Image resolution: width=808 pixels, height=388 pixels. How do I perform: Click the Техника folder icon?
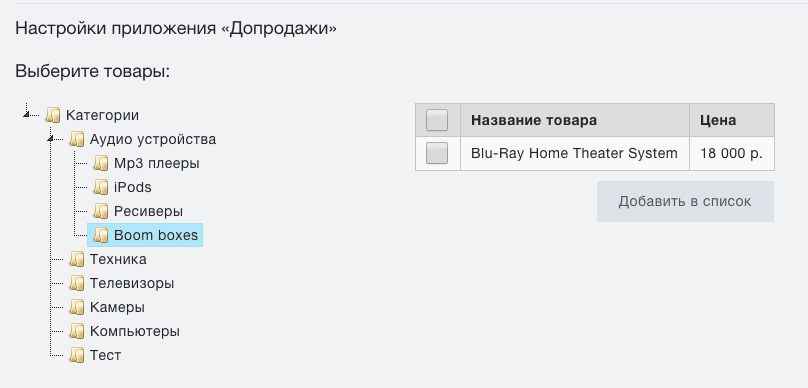tap(76, 259)
